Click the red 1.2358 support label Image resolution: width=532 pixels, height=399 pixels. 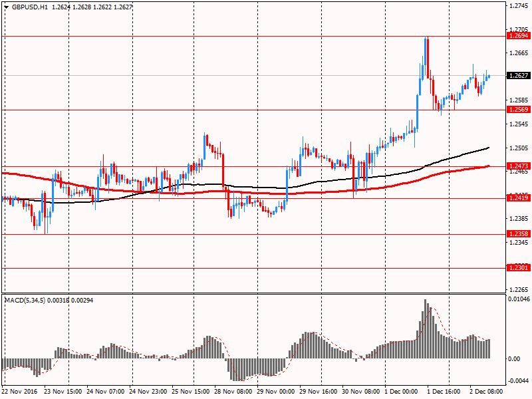click(518, 234)
